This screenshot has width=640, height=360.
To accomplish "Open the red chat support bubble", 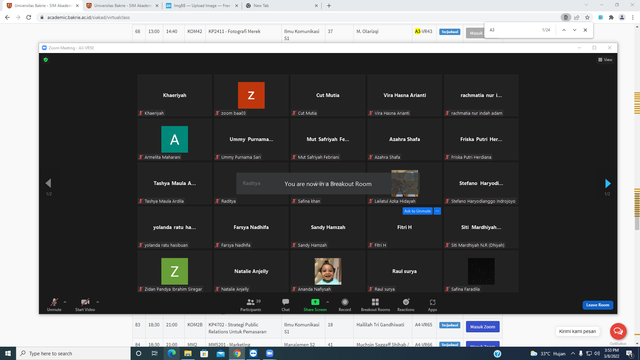I will coord(618,331).
